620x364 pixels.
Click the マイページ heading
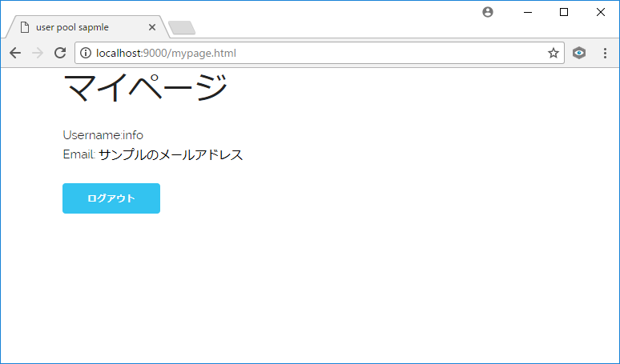pyautogui.click(x=145, y=88)
